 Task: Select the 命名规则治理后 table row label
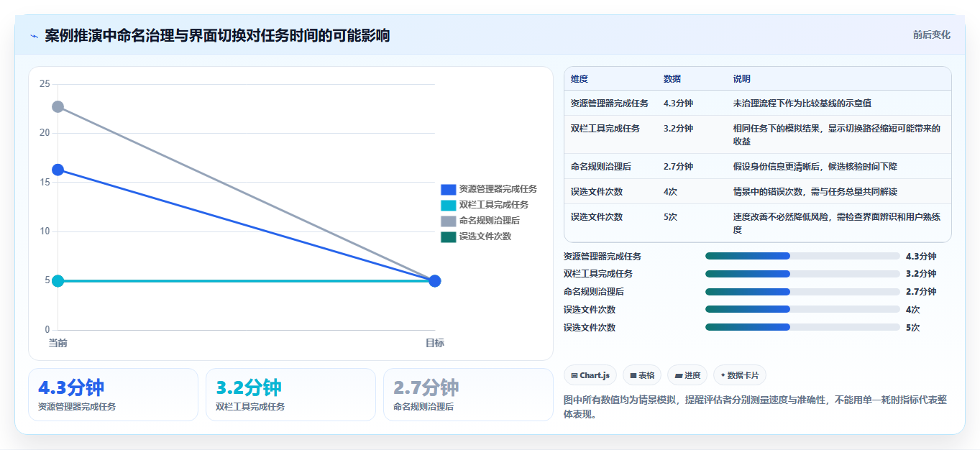(601, 167)
